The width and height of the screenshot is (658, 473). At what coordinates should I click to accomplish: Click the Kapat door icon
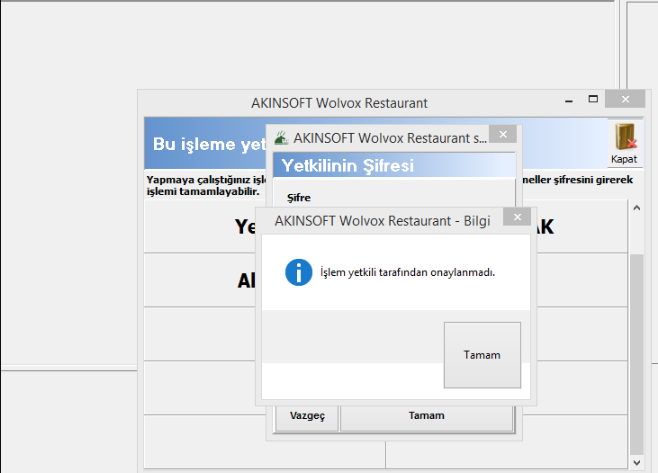(x=624, y=144)
